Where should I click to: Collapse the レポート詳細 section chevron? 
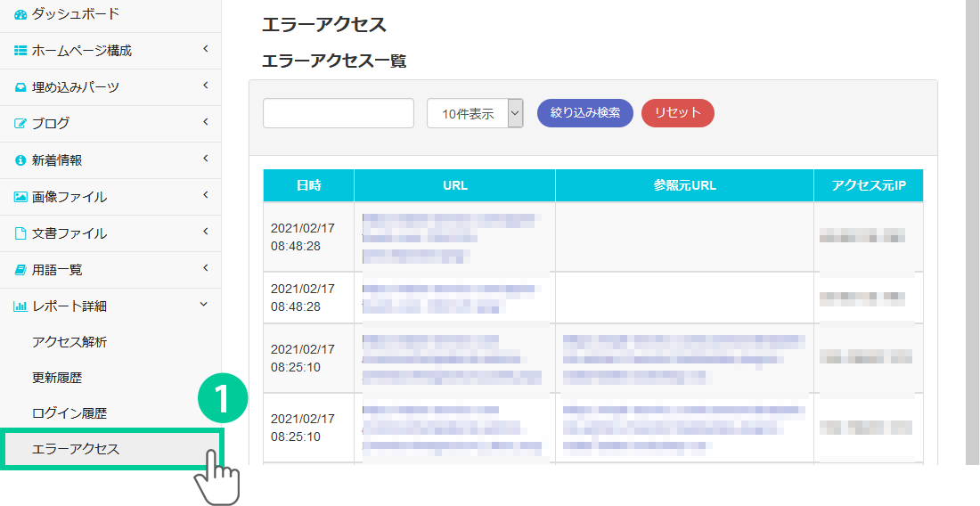204,306
